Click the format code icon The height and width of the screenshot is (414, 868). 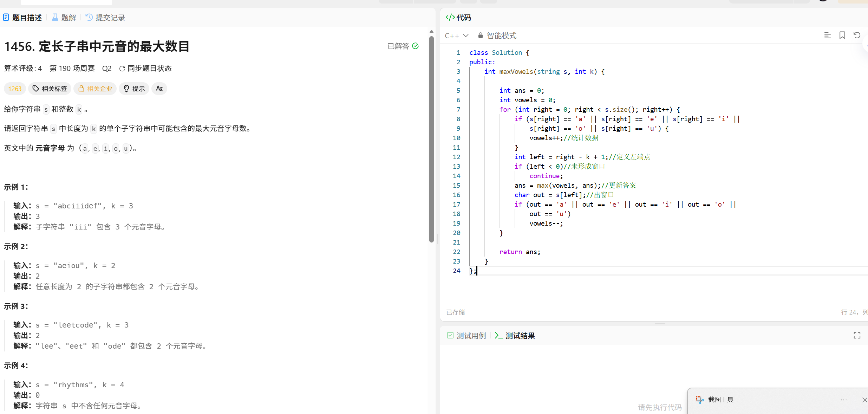coord(827,35)
